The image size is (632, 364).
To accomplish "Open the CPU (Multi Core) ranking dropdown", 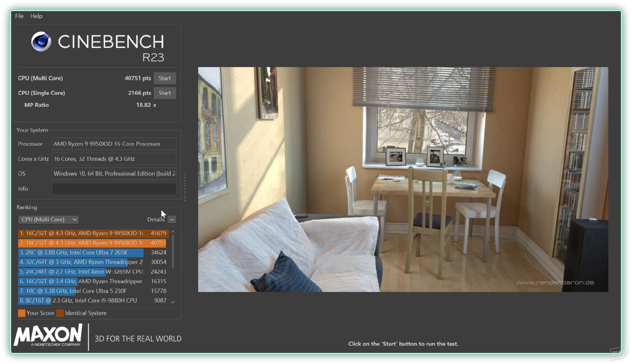I will (48, 219).
